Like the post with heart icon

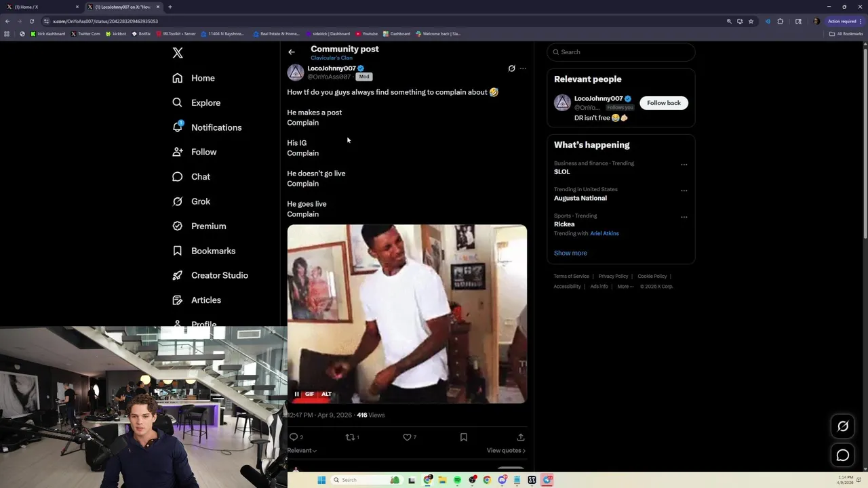pos(408,437)
